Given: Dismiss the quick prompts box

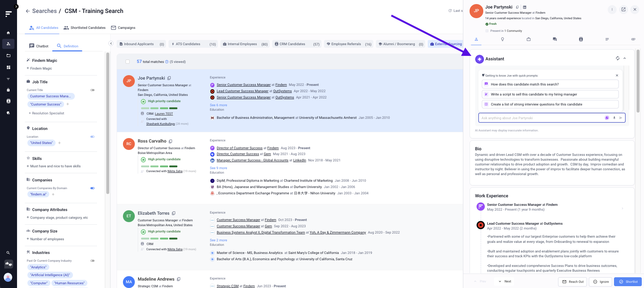Looking at the screenshot, I should 617,76.
